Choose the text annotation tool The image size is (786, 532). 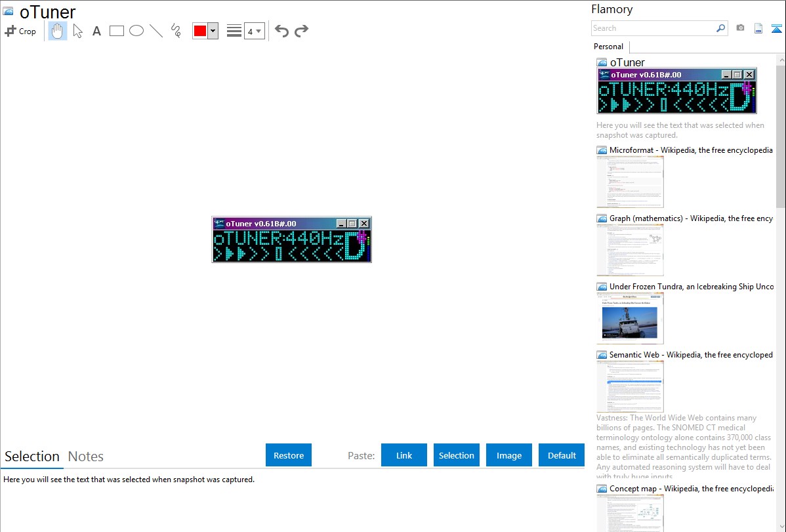point(96,31)
